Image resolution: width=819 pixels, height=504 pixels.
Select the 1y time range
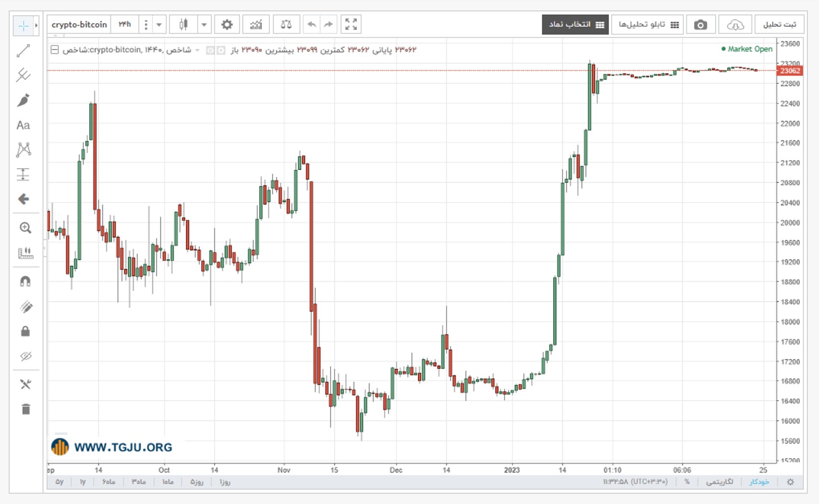click(x=83, y=482)
